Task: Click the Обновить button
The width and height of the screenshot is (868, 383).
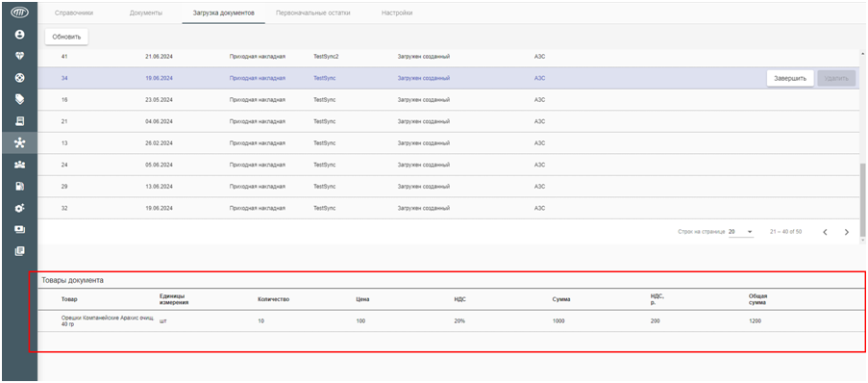Action: (x=66, y=38)
